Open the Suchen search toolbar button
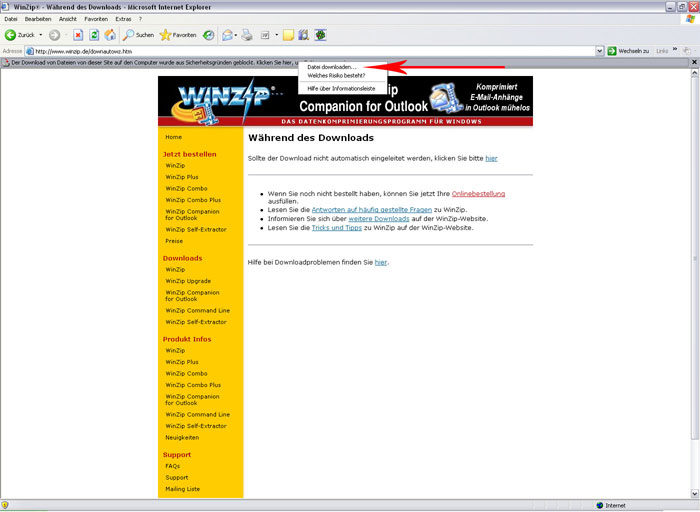The height and width of the screenshot is (512, 700). 138,35
